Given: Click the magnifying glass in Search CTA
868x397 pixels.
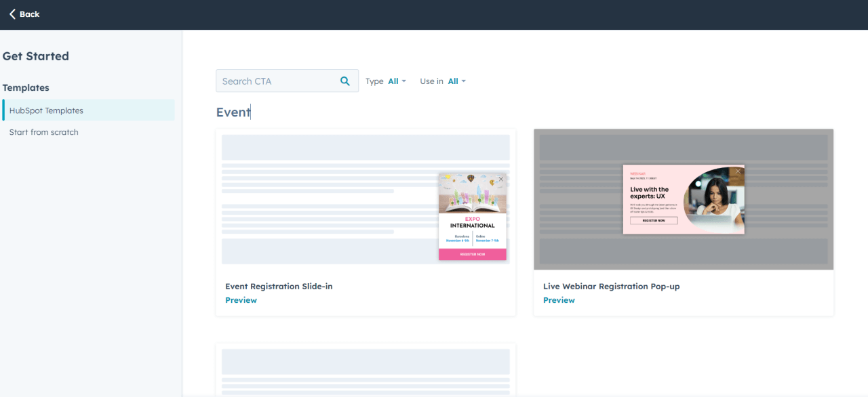Looking at the screenshot, I should click(x=344, y=80).
